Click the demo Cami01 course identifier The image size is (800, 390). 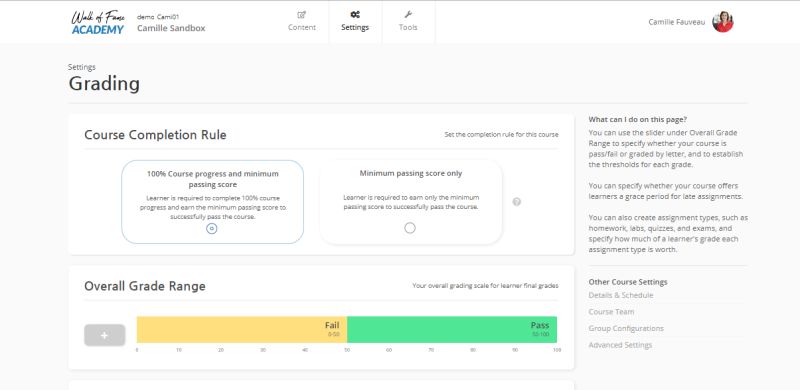(x=158, y=17)
